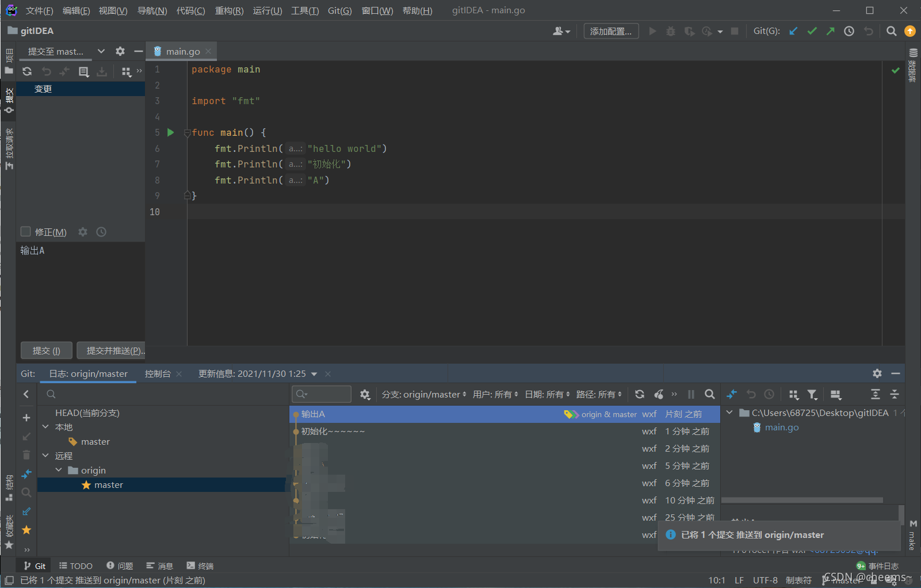
Task: Enable the 修正(M) amend checkbox
Action: (25, 232)
